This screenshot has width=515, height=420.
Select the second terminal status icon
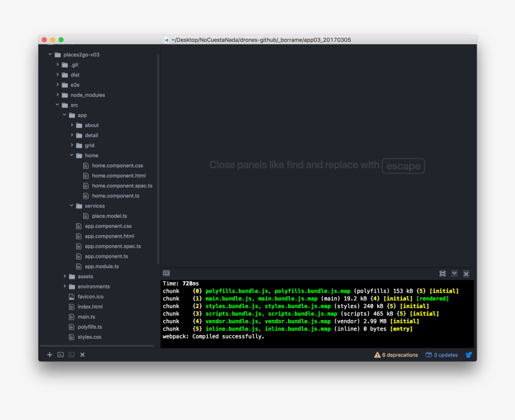[x=71, y=355]
